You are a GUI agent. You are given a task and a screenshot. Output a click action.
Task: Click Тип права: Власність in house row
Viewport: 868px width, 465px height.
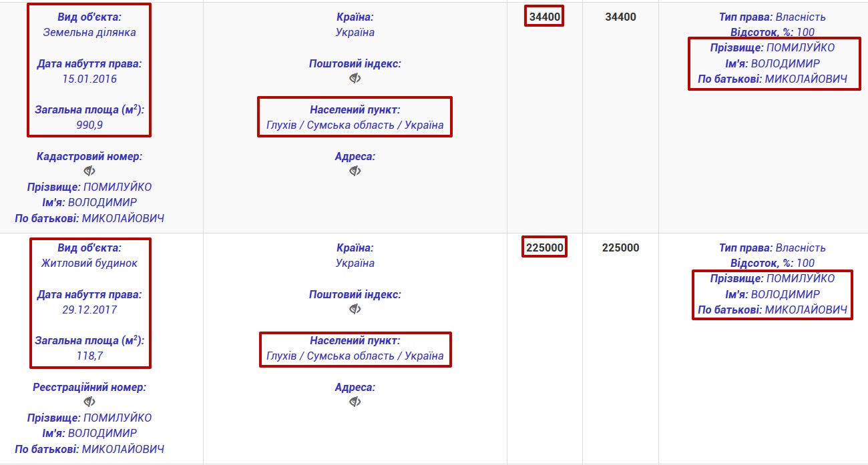point(773,248)
